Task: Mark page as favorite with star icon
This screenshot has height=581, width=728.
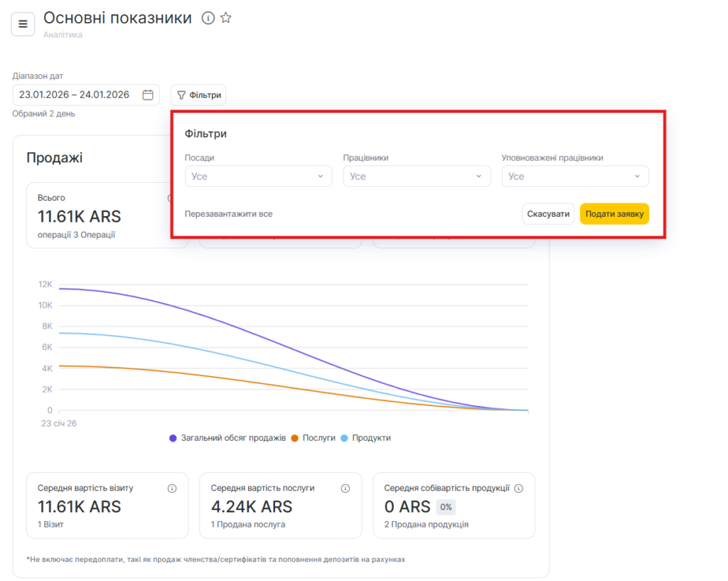Action: 226,18
